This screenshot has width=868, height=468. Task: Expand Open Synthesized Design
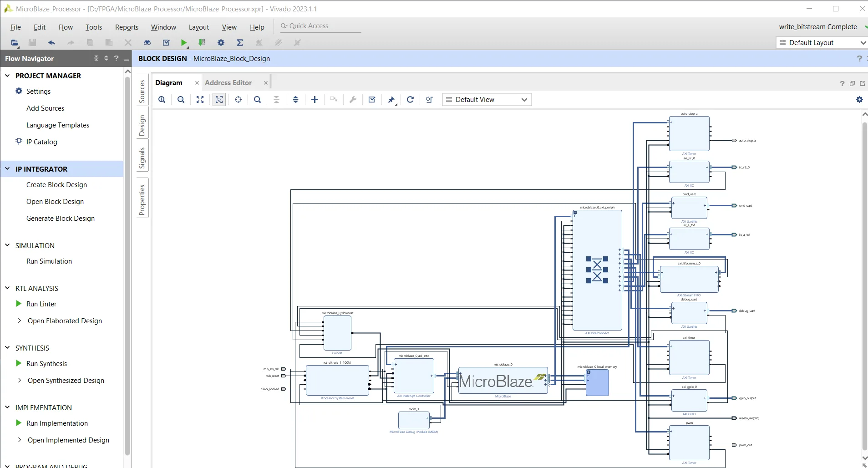(x=19, y=381)
